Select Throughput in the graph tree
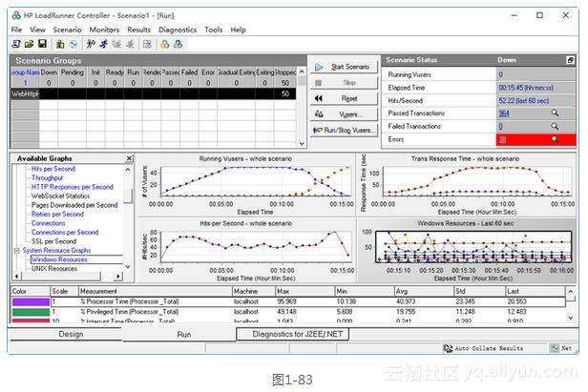Viewport: 588px width, 392px height. pyautogui.click(x=48, y=178)
